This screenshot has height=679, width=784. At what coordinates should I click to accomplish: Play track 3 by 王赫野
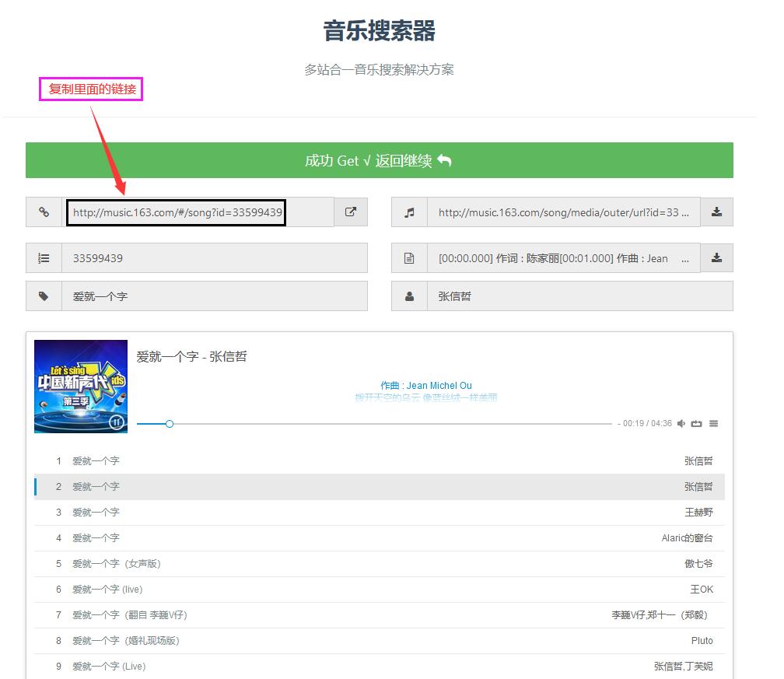(x=379, y=512)
